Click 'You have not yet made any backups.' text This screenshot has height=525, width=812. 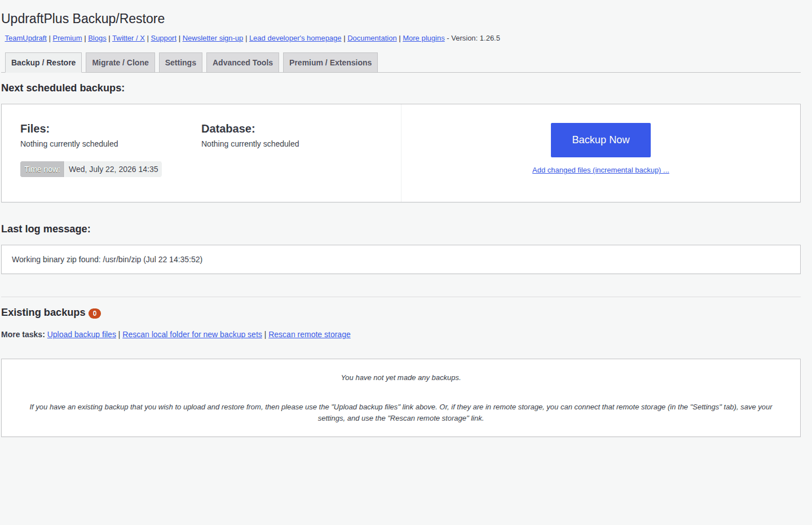(x=401, y=378)
